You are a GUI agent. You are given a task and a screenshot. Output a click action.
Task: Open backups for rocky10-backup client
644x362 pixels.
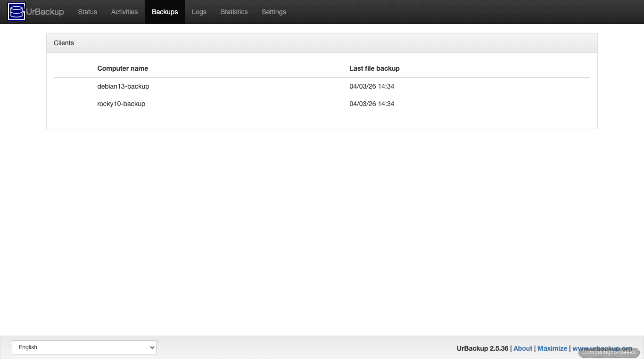[121, 104]
